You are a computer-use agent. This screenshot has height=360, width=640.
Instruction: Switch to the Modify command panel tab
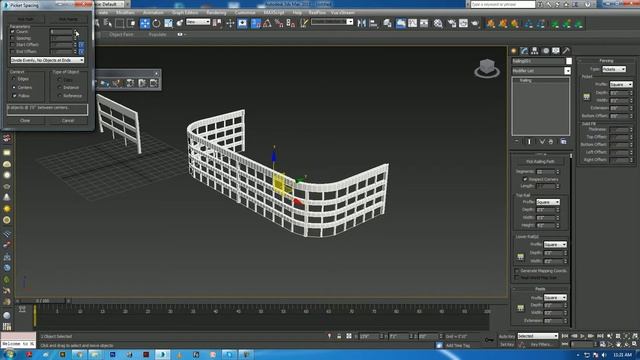coord(524,51)
